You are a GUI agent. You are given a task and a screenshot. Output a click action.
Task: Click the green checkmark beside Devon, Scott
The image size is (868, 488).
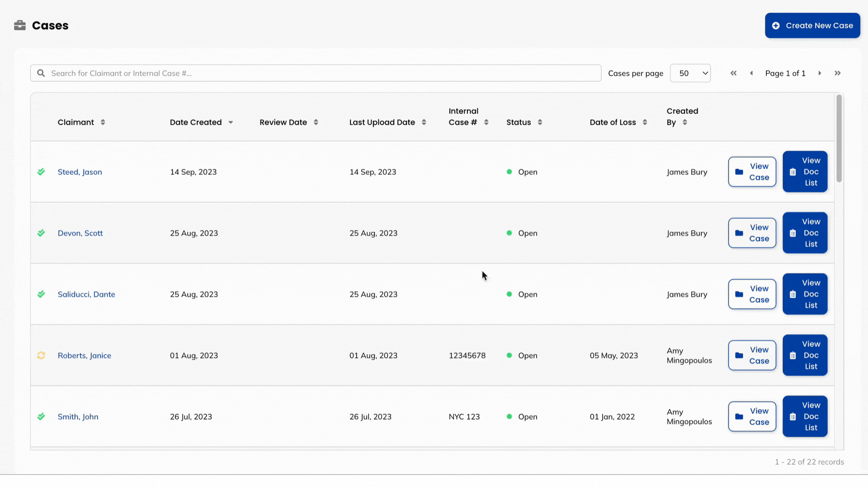[41, 233]
